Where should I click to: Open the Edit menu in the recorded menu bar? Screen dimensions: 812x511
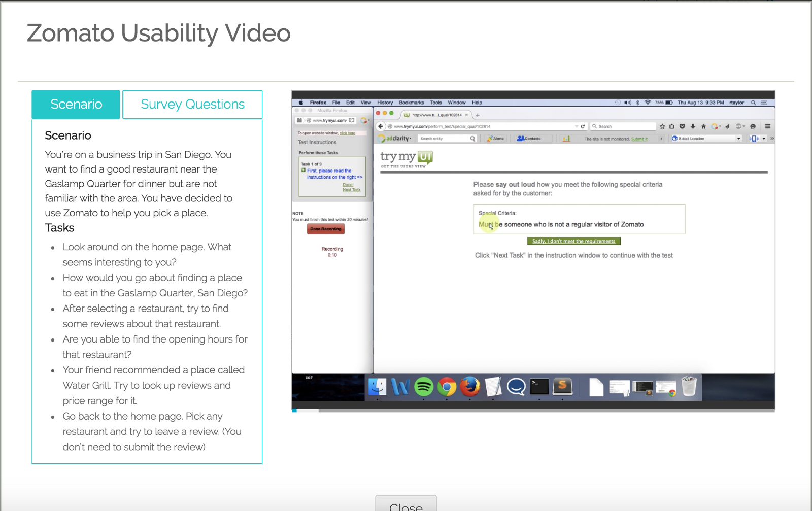(350, 103)
